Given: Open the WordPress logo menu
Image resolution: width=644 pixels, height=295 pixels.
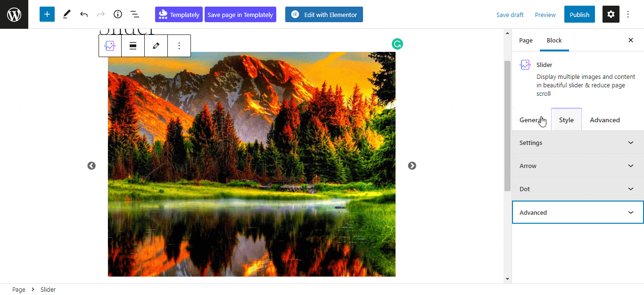Looking at the screenshot, I should (14, 14).
